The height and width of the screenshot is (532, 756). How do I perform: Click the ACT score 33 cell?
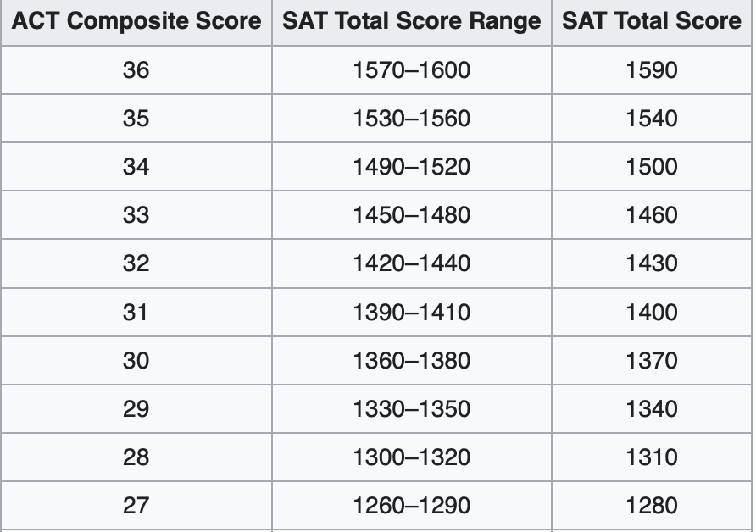pyautogui.click(x=136, y=215)
